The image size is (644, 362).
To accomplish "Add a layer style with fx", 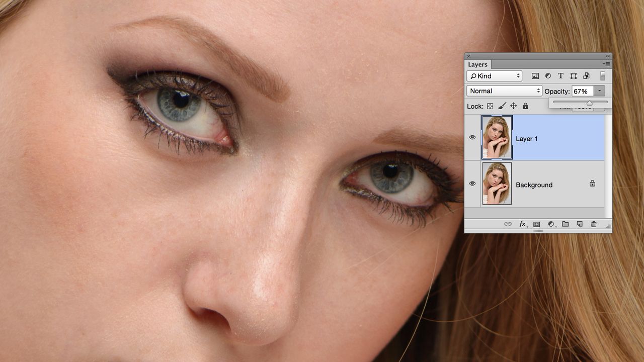I will pos(523,224).
